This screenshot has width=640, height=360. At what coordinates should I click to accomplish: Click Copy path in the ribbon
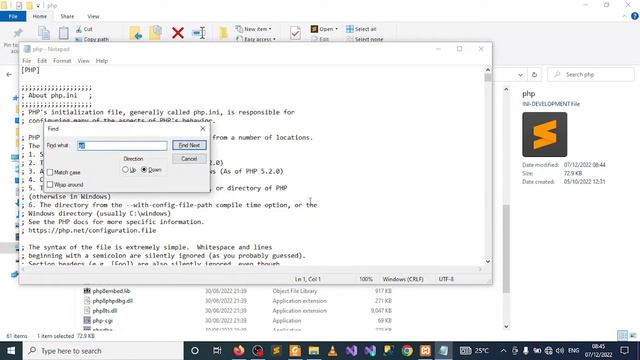(x=92, y=39)
